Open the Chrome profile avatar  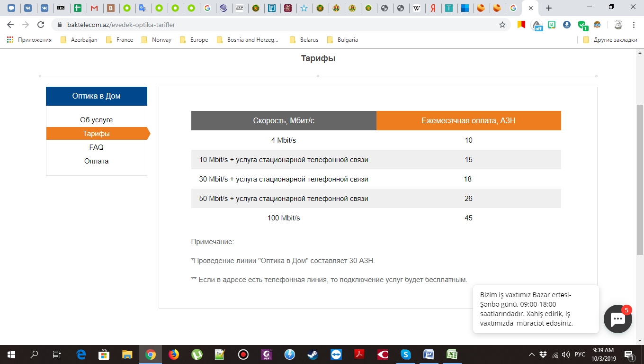point(618,25)
